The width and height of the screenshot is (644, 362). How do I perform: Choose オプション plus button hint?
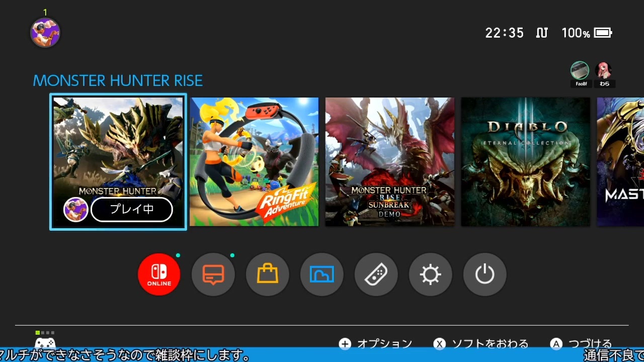(376, 344)
